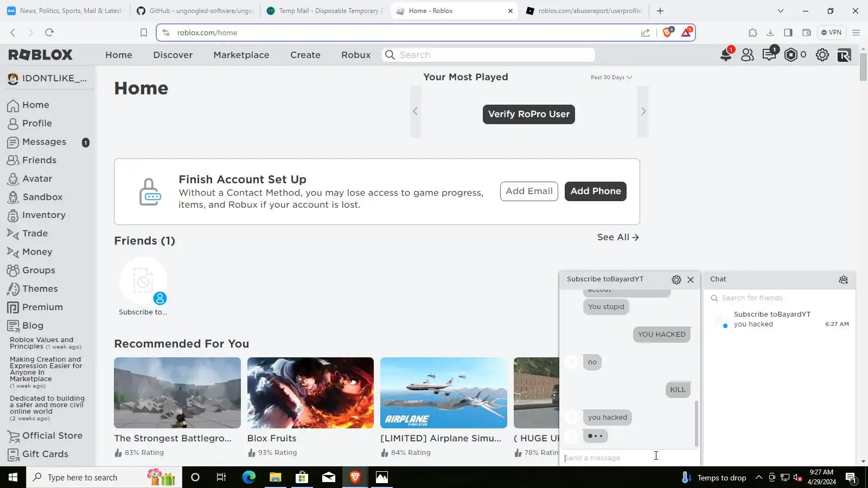This screenshot has height=488, width=868.
Task: Open the friends icon in top bar
Action: point(748,55)
